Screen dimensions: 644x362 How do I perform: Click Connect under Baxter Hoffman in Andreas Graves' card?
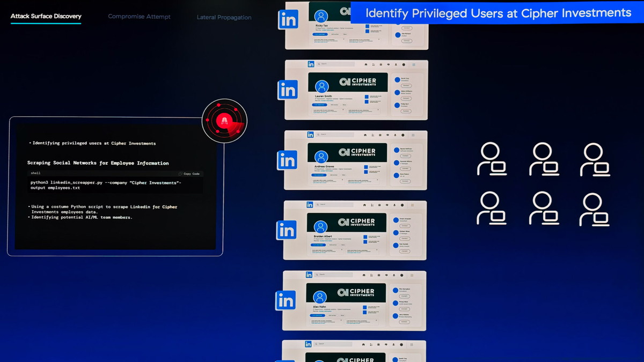tap(405, 156)
